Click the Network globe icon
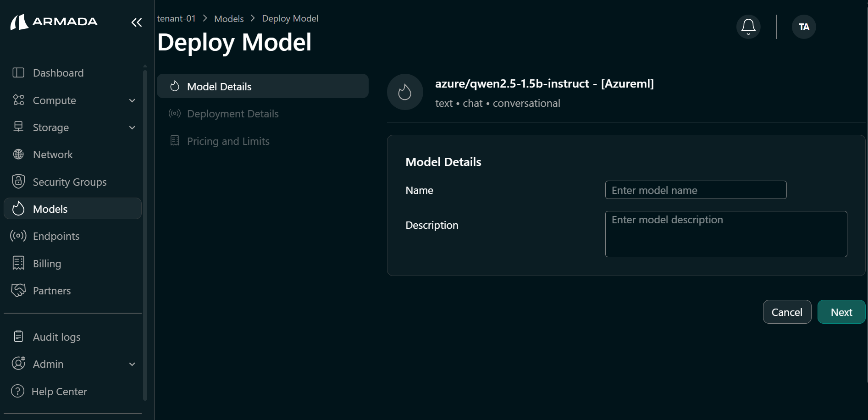868x420 pixels. 18,155
